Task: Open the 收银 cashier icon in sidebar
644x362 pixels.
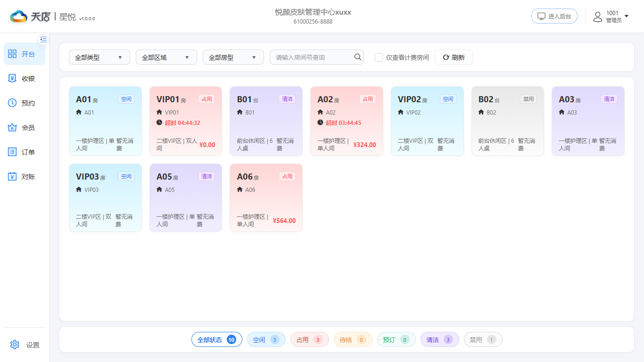Action: tap(12, 78)
